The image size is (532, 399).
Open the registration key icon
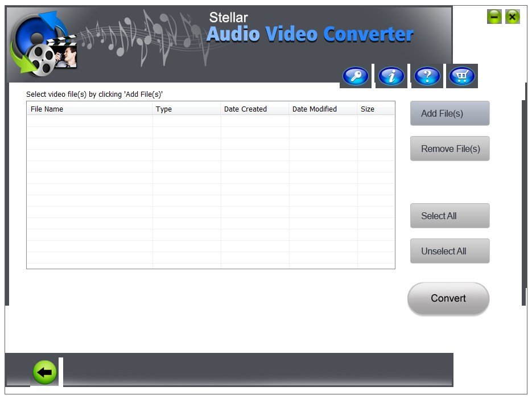pos(356,76)
